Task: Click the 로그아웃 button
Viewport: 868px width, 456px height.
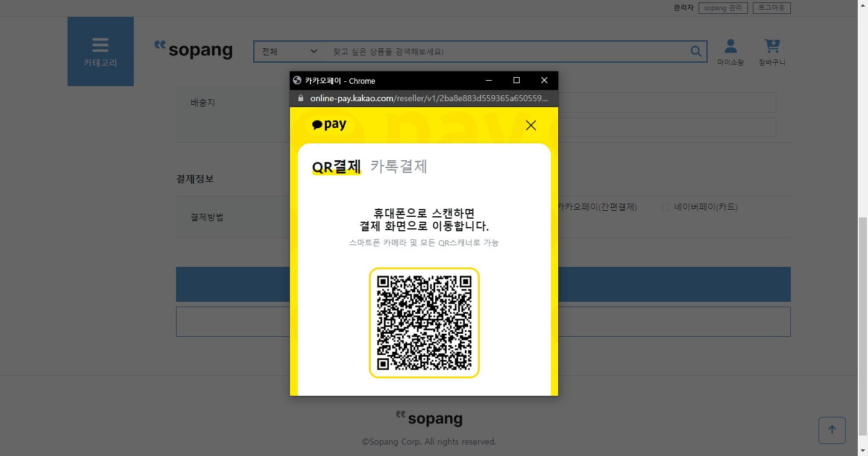Action: (772, 8)
